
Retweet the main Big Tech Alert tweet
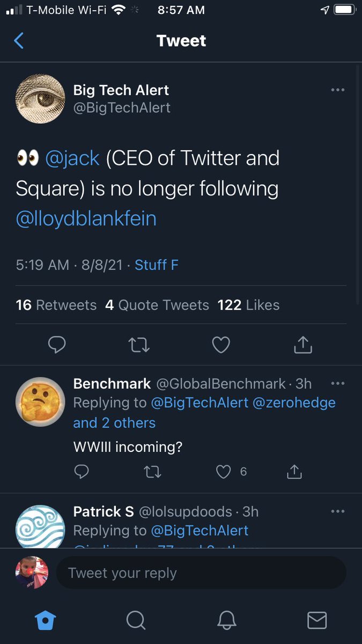coord(139,345)
